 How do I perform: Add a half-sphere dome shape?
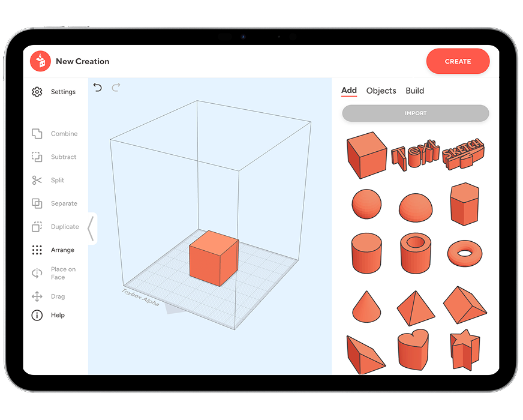pyautogui.click(x=416, y=208)
